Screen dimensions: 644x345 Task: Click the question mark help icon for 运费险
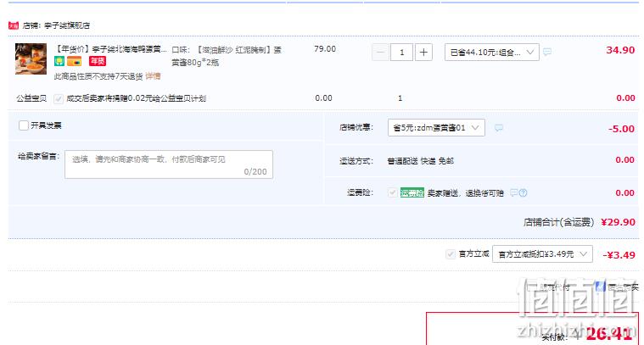click(x=523, y=192)
